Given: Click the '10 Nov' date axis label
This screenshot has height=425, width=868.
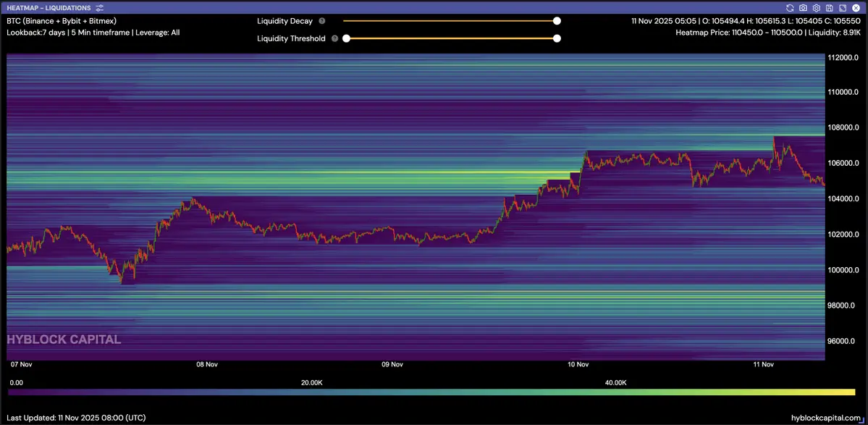Looking at the screenshot, I should pos(578,364).
